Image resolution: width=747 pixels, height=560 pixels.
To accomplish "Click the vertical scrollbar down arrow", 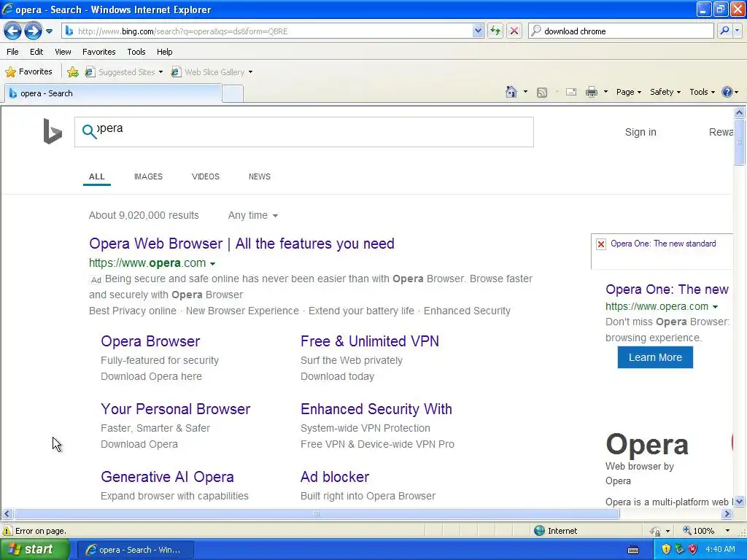I will pos(739,501).
